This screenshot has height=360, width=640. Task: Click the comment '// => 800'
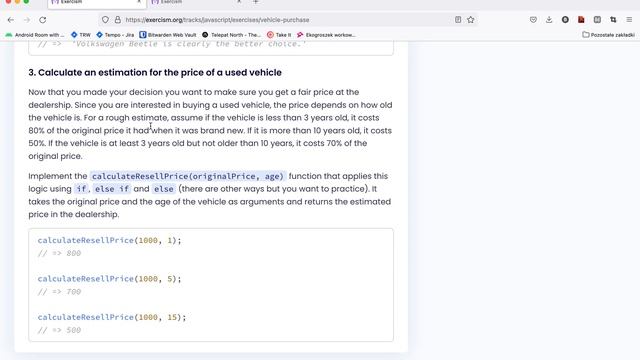59,253
